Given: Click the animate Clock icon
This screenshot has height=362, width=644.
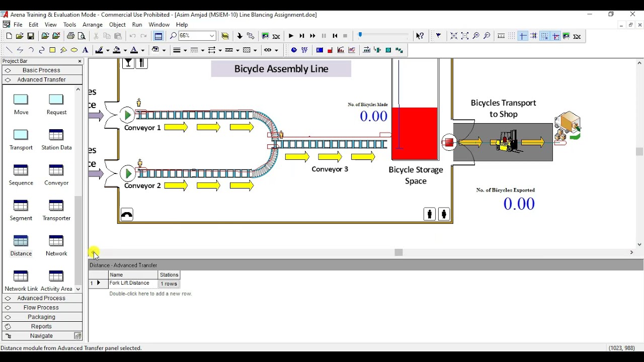Looking at the screenshot, I should point(294,50).
